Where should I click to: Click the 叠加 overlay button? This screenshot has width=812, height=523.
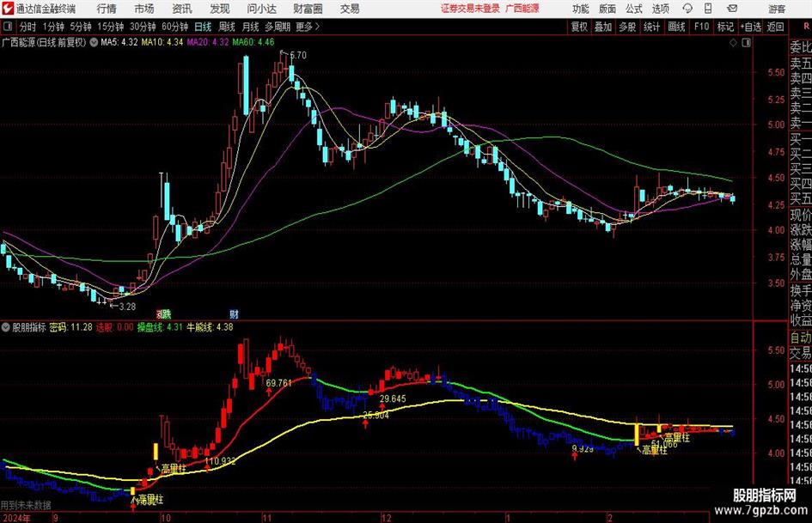point(603,27)
